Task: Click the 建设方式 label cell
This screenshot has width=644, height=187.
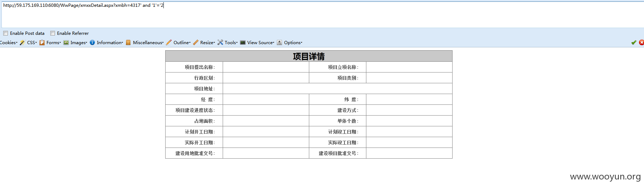Action: (338, 110)
